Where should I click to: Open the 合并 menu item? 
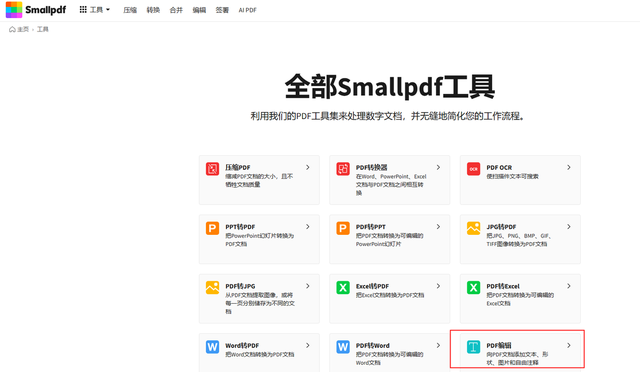176,10
